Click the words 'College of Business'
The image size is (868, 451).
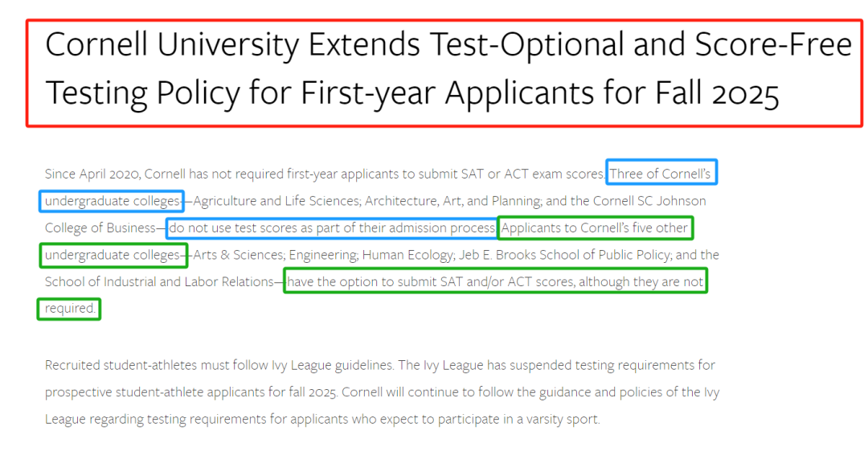100,228
